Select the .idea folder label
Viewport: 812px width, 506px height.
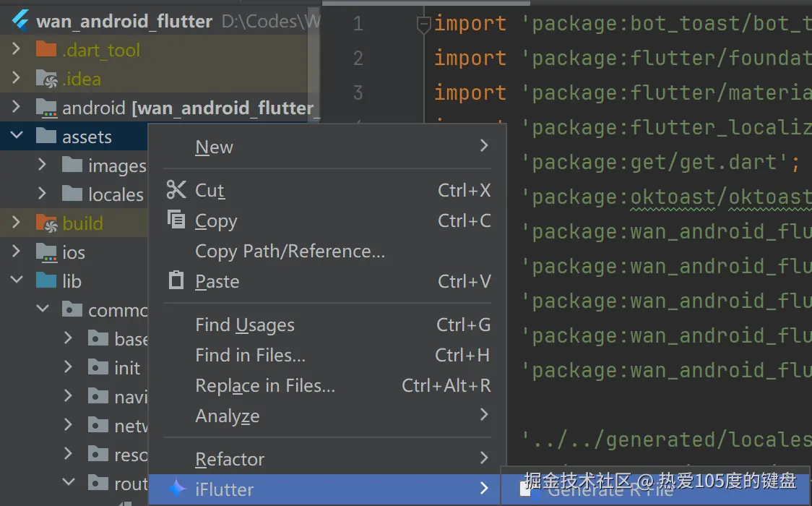(82, 80)
